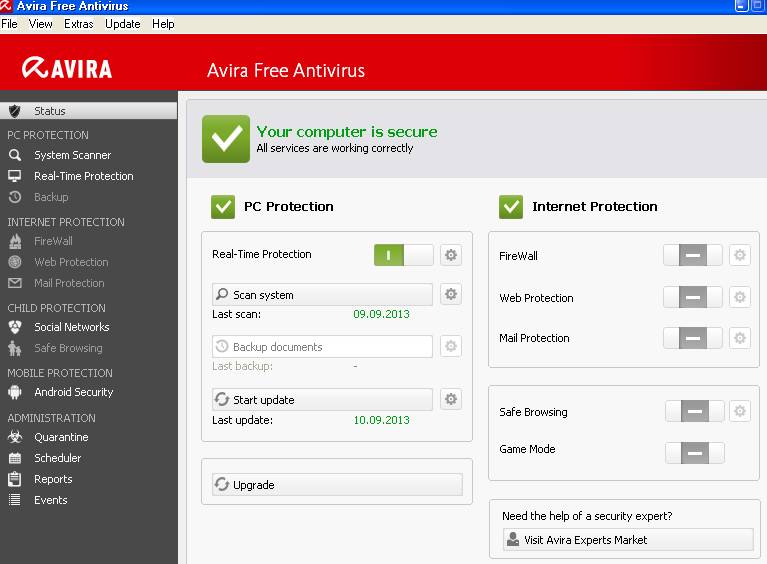Open System Scanner from sidebar
767x564 pixels.
tap(72, 155)
